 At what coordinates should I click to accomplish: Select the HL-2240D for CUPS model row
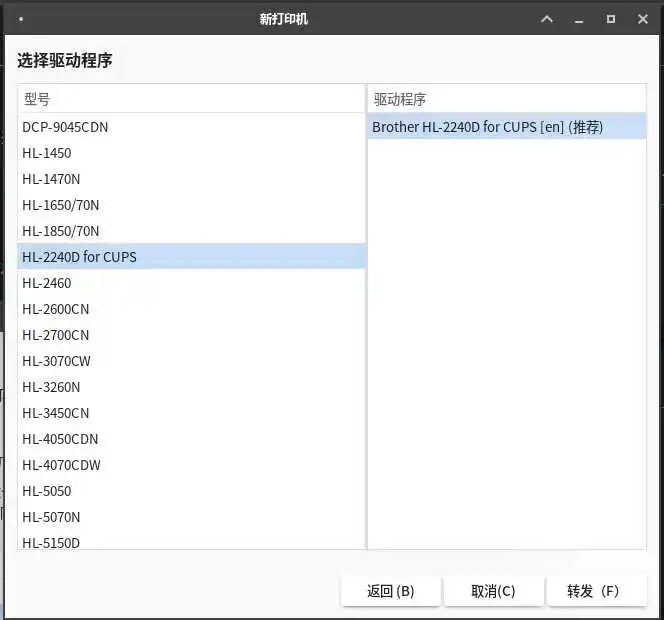(191, 257)
